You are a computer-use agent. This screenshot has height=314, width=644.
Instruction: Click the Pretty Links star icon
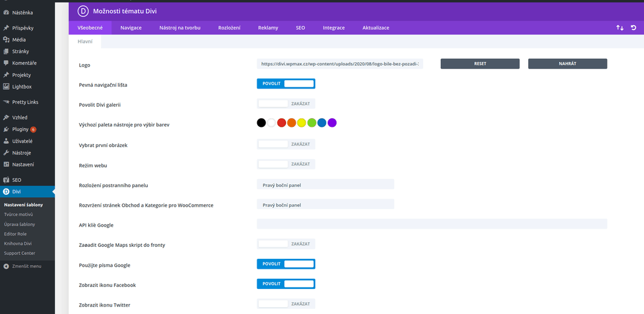(6, 102)
